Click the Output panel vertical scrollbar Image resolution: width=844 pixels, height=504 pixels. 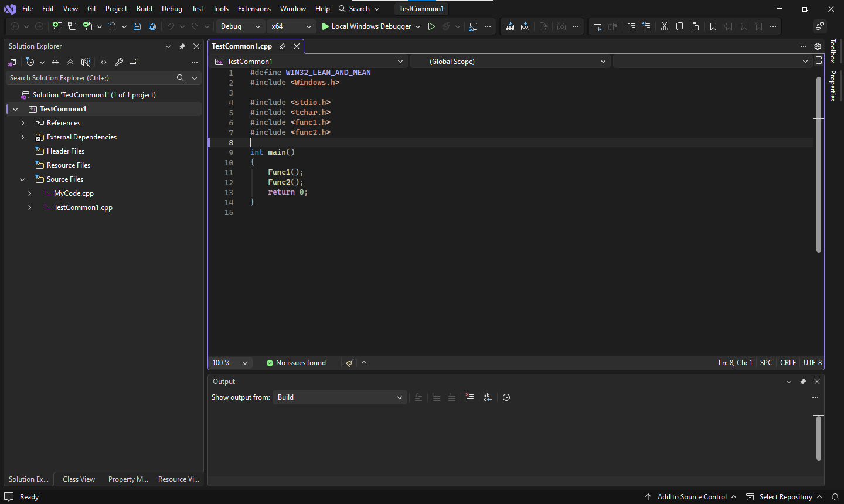(x=819, y=438)
